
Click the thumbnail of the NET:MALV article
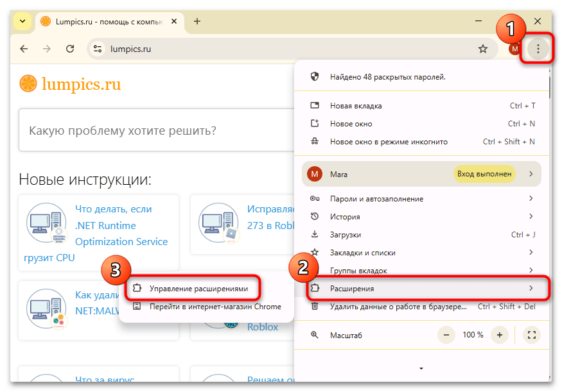click(x=47, y=309)
